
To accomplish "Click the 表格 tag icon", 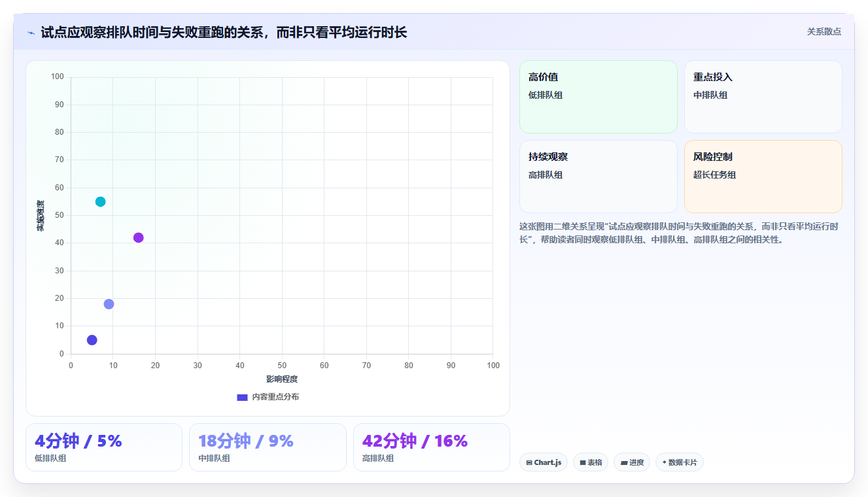I will [583, 462].
